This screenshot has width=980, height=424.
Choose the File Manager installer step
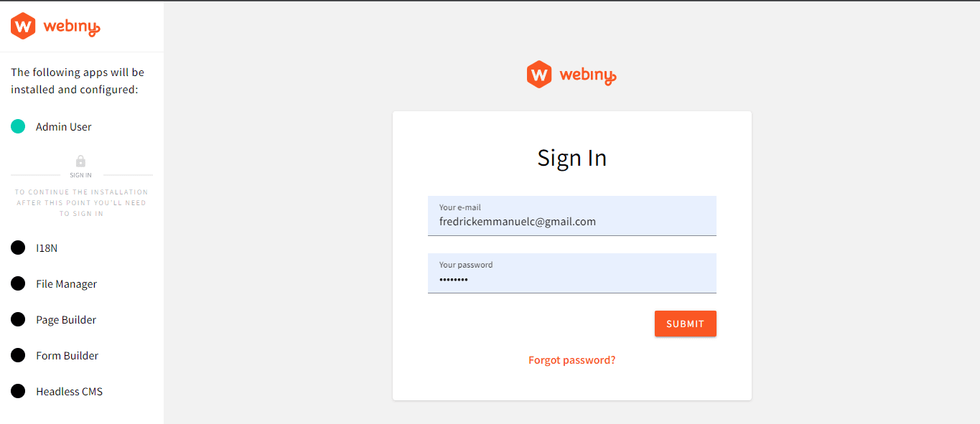[66, 284]
